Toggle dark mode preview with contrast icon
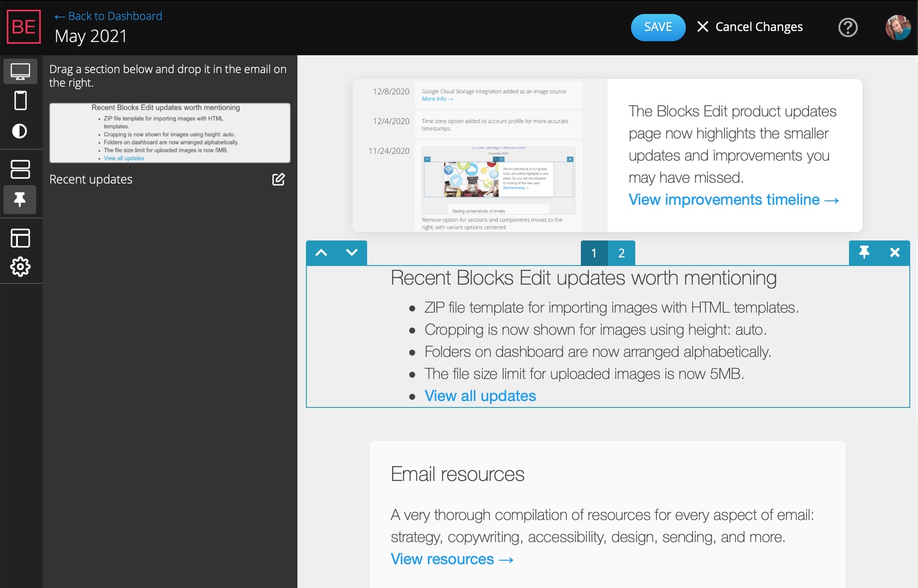Image resolution: width=918 pixels, height=588 pixels. pyautogui.click(x=21, y=131)
